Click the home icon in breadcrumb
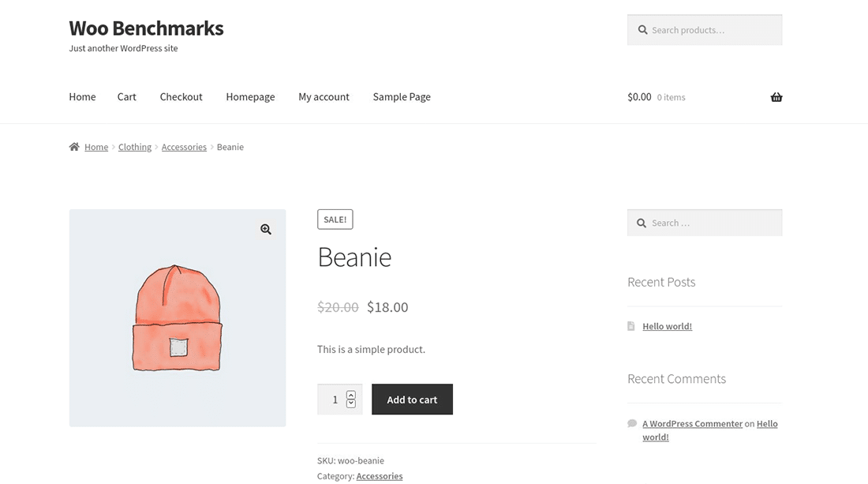 point(74,147)
